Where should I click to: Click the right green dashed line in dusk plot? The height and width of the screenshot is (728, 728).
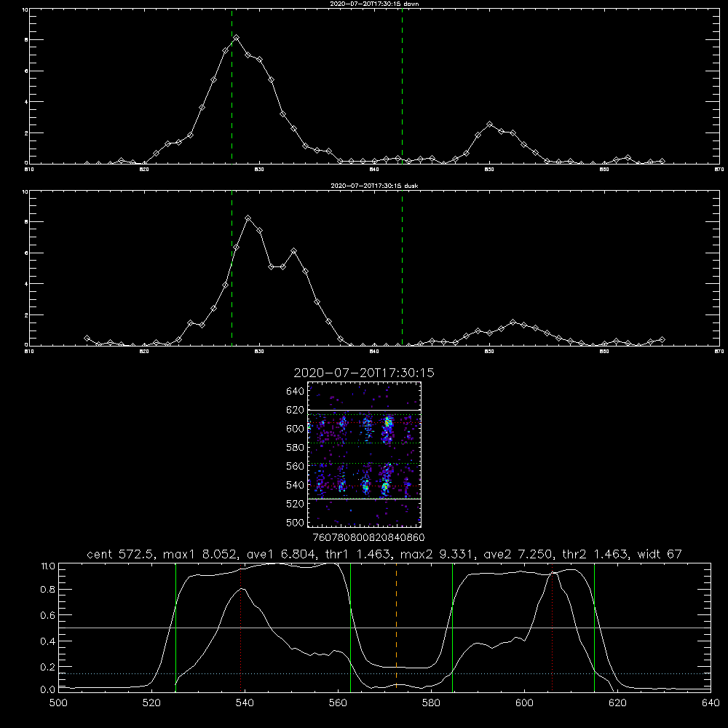coord(402,269)
